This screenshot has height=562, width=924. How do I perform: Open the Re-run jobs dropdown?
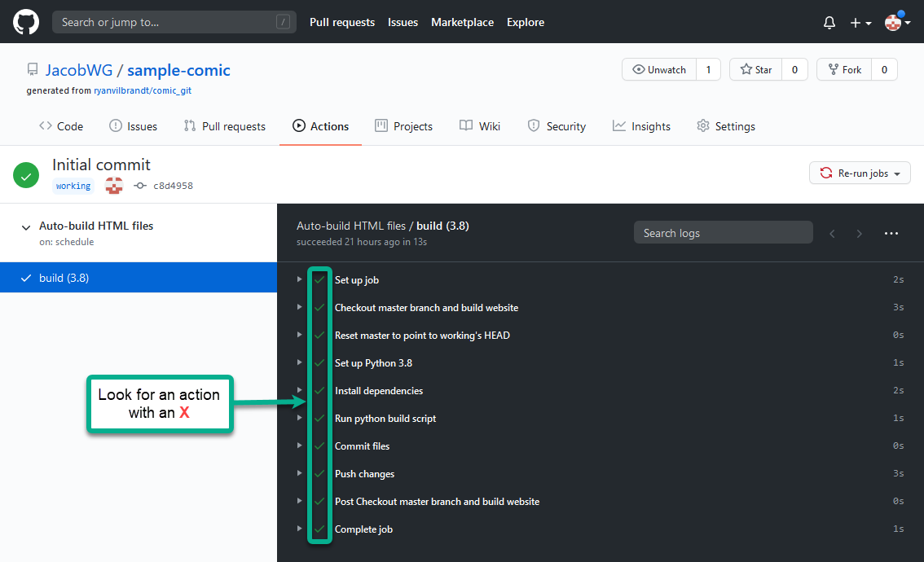coord(860,173)
